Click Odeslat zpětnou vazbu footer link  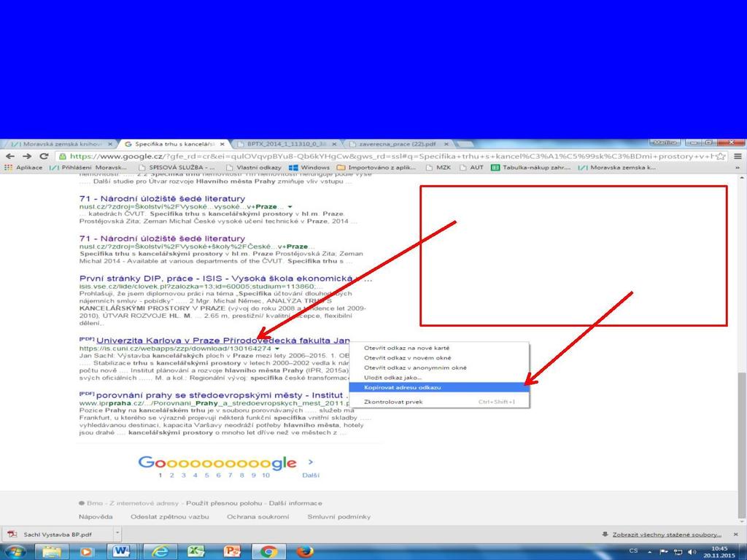coord(169,517)
